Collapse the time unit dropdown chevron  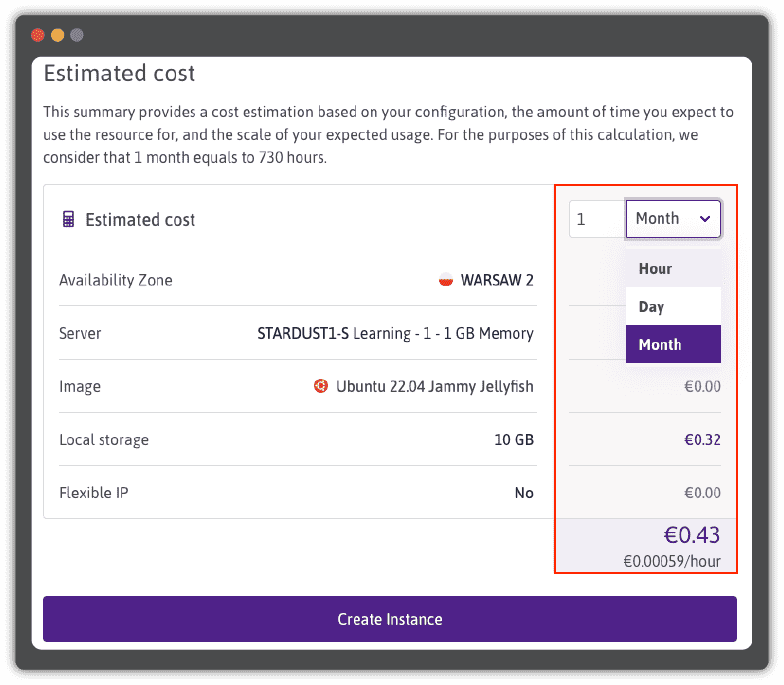705,219
